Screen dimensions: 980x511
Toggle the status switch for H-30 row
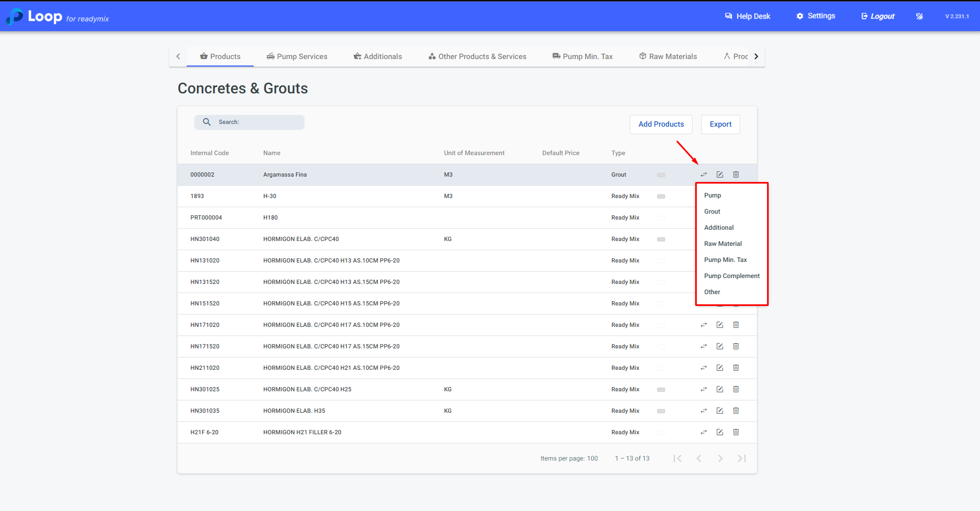click(x=661, y=196)
